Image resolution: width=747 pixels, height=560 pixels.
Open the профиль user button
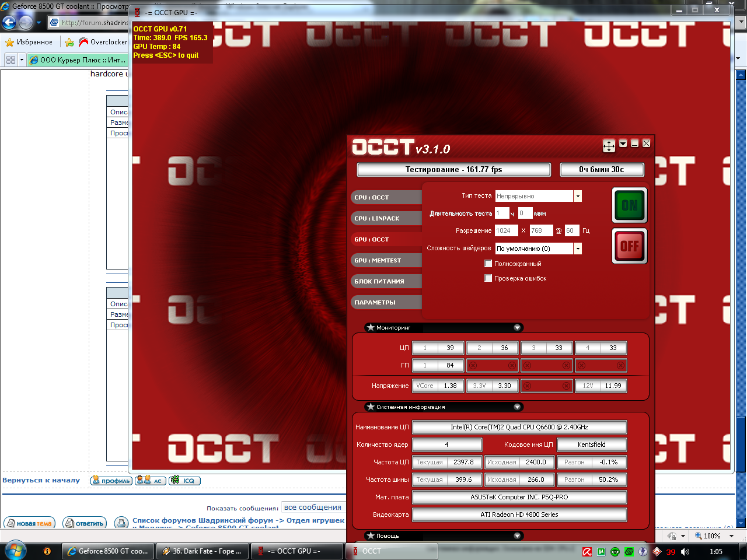point(111,481)
